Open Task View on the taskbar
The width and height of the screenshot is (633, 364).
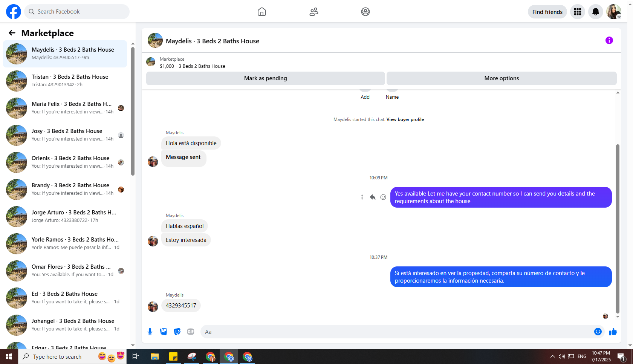point(136,356)
